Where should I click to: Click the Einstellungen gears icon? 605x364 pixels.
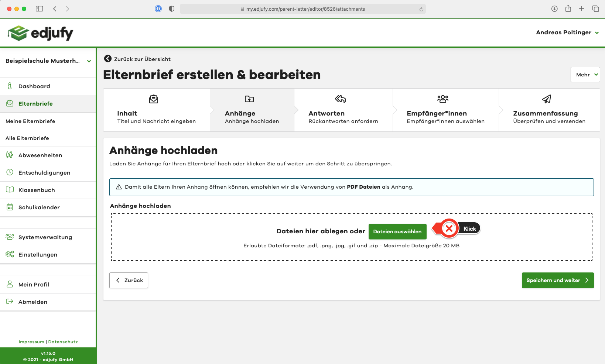(x=10, y=254)
